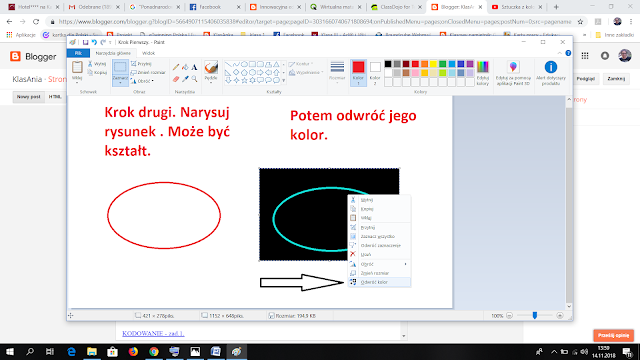The image size is (640, 360).
Task: Select the Pencil tool in Paint
Action: [176, 67]
